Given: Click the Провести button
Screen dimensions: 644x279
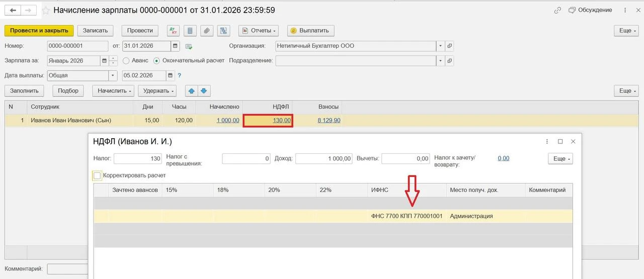Looking at the screenshot, I should coord(140,31).
